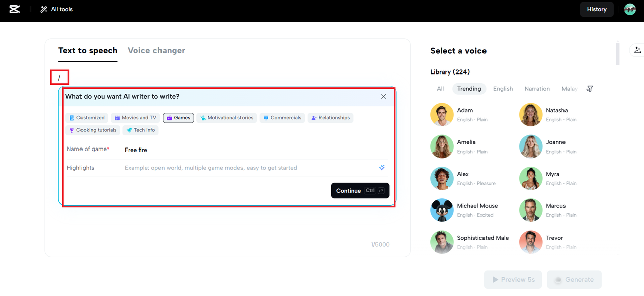Close the AI writer dialog

pyautogui.click(x=384, y=96)
